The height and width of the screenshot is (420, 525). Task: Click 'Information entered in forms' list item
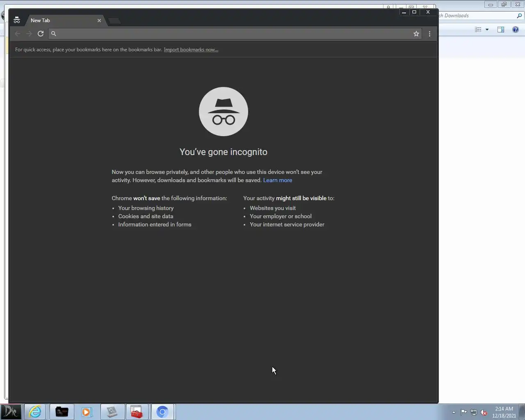click(x=155, y=224)
